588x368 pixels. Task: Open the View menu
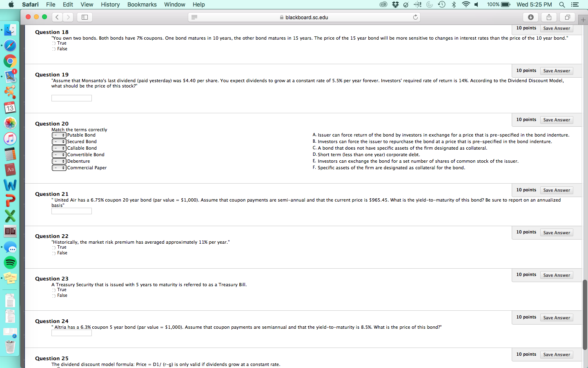pos(87,4)
